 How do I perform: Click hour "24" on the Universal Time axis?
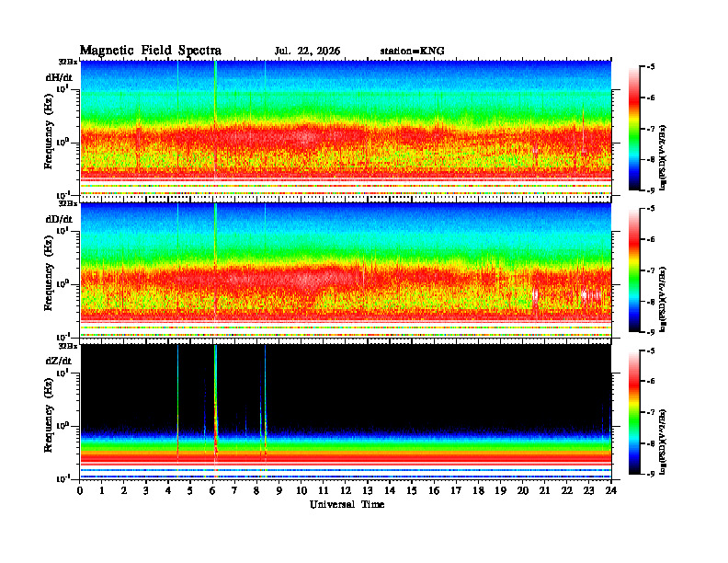(x=611, y=490)
